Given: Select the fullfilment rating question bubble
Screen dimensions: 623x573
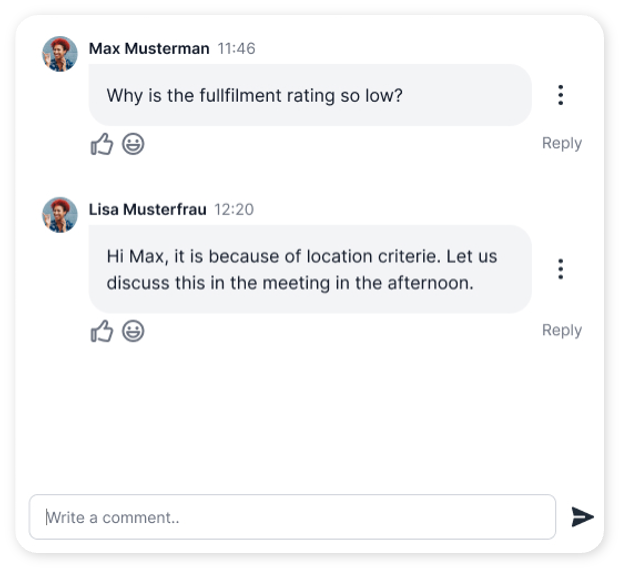Looking at the screenshot, I should point(310,96).
